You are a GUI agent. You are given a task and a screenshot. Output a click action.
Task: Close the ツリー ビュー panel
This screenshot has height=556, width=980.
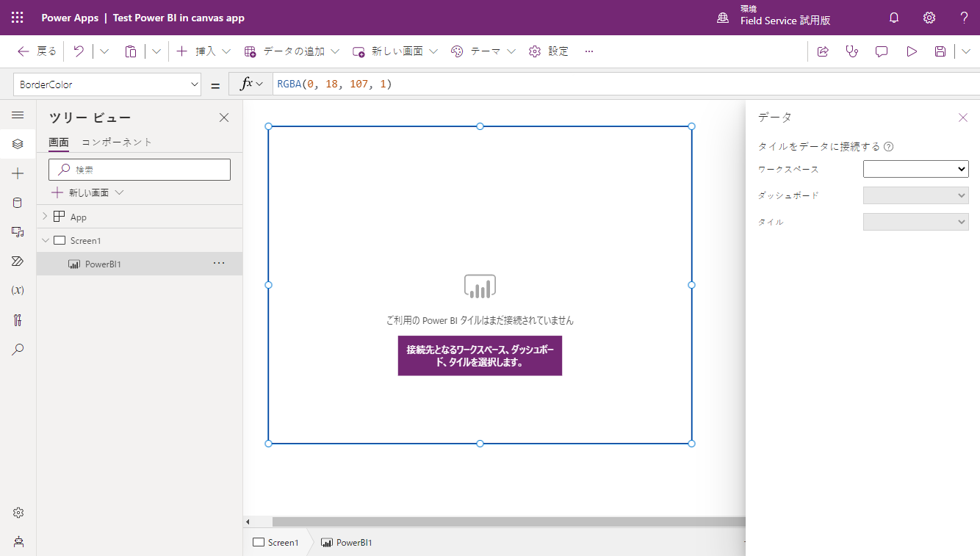[224, 118]
